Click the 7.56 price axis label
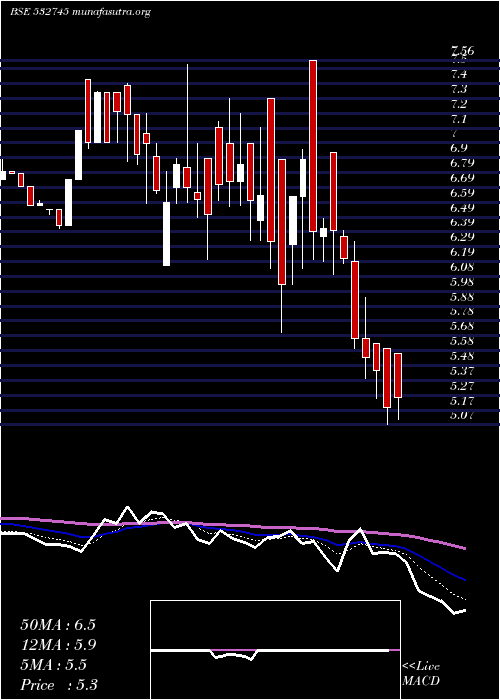 (462, 50)
